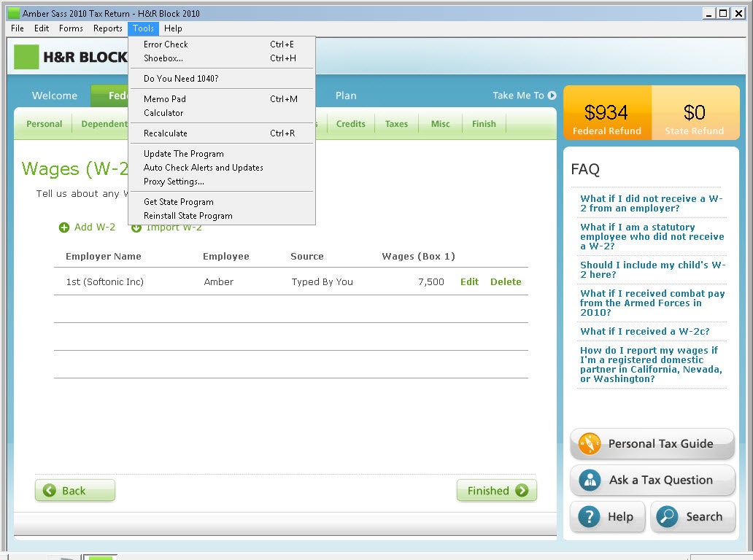Screen dimensions: 753x560
Task: Choose Get State Program menu entry
Action: point(221,202)
